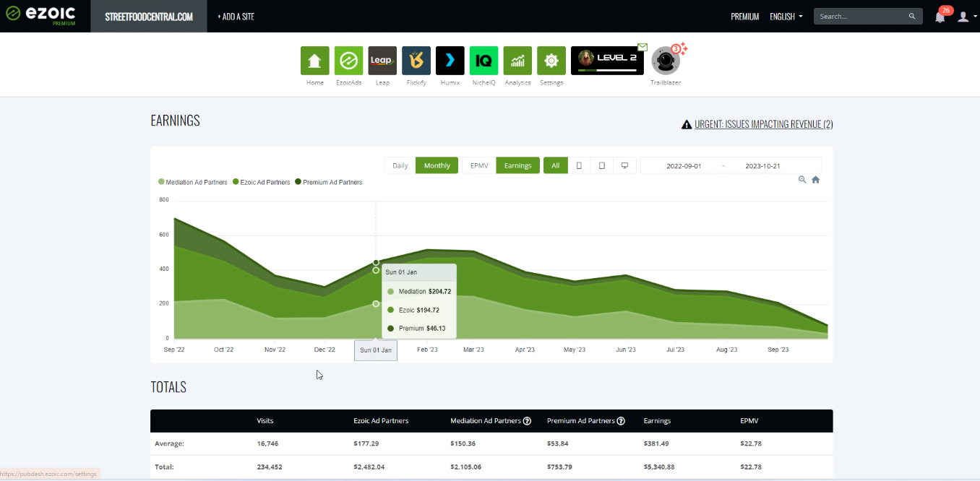Click the Ezoic data point on chart
The width and height of the screenshot is (980, 481).
(376, 270)
